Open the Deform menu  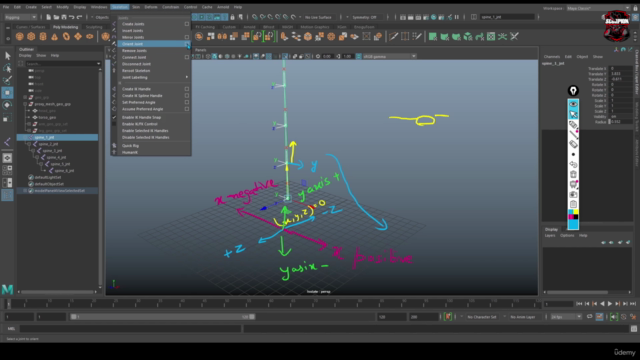point(151,7)
